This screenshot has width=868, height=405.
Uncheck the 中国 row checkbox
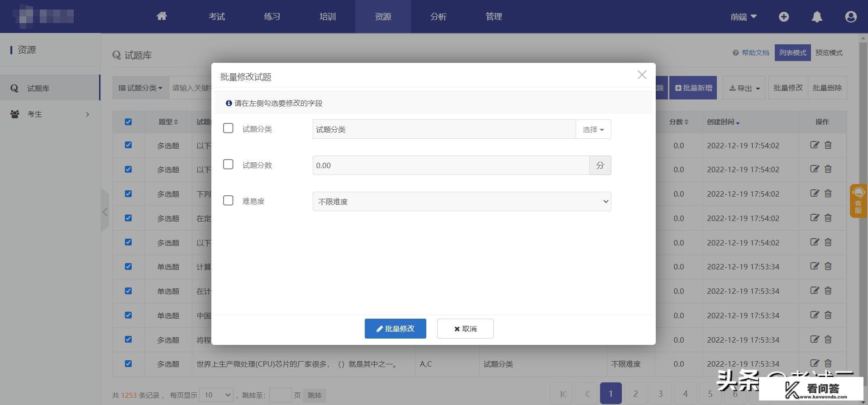tap(128, 315)
